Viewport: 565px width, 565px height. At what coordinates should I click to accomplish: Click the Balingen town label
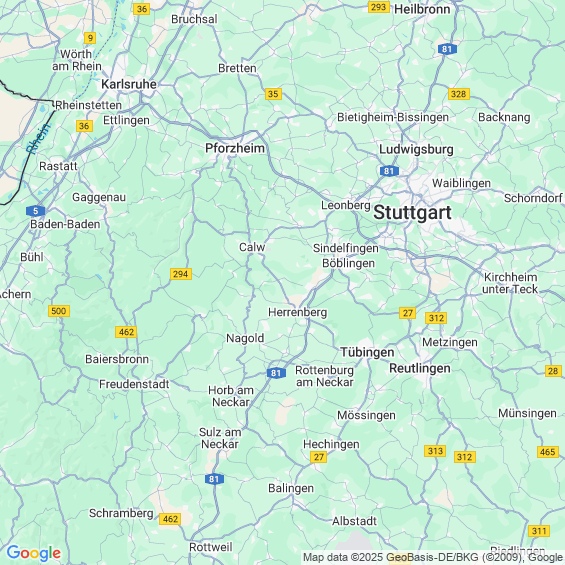coord(291,488)
